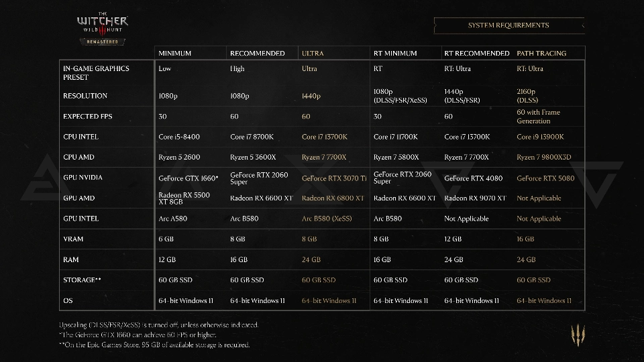Click the CPU INTEL row label
Screen dimensions: 644x362
tap(81, 137)
